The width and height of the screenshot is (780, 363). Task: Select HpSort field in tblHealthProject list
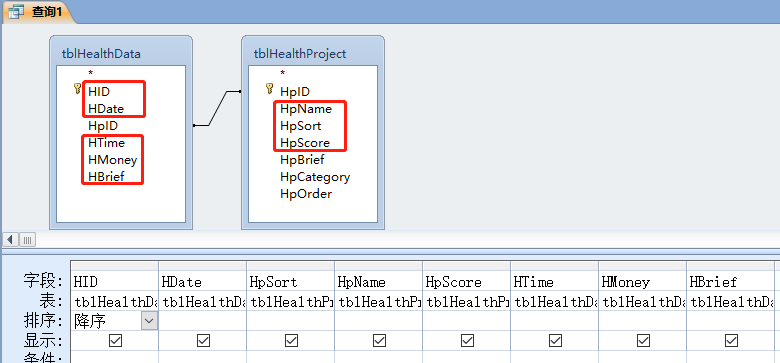click(x=300, y=125)
